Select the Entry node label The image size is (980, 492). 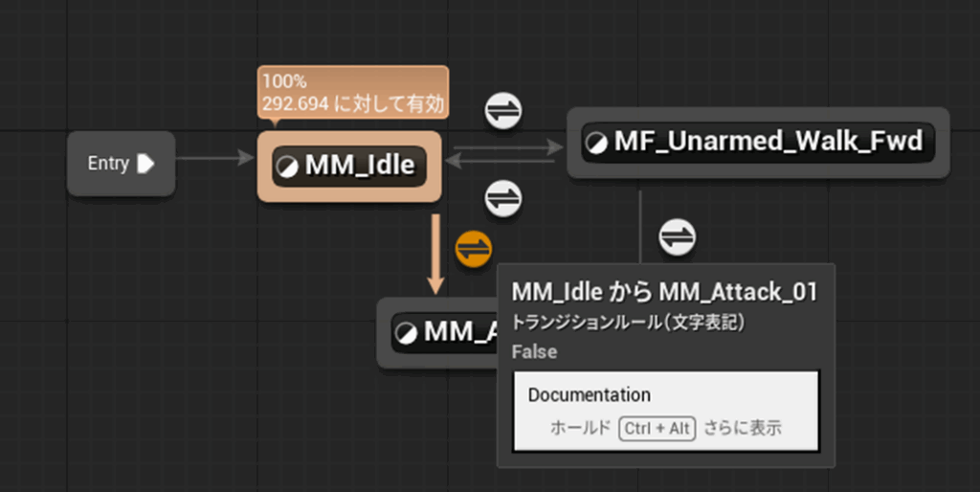coord(108,164)
